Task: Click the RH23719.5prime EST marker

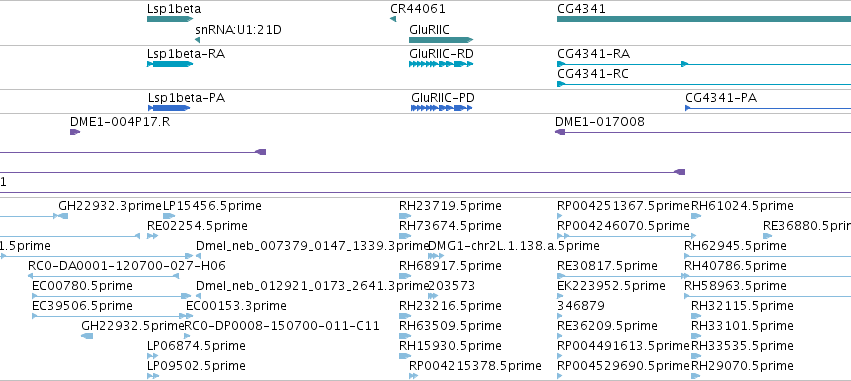Action: [x=405, y=216]
